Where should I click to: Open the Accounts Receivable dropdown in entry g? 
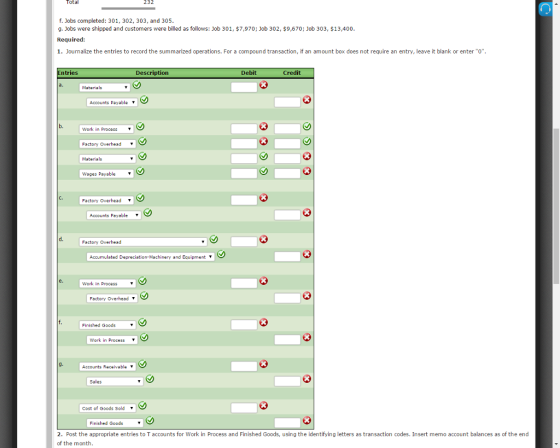pos(107,367)
